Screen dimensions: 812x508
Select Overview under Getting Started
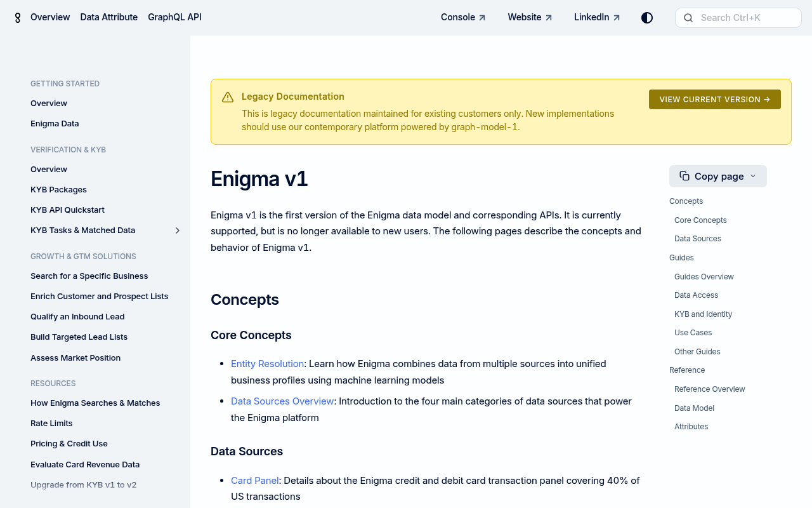click(x=49, y=104)
